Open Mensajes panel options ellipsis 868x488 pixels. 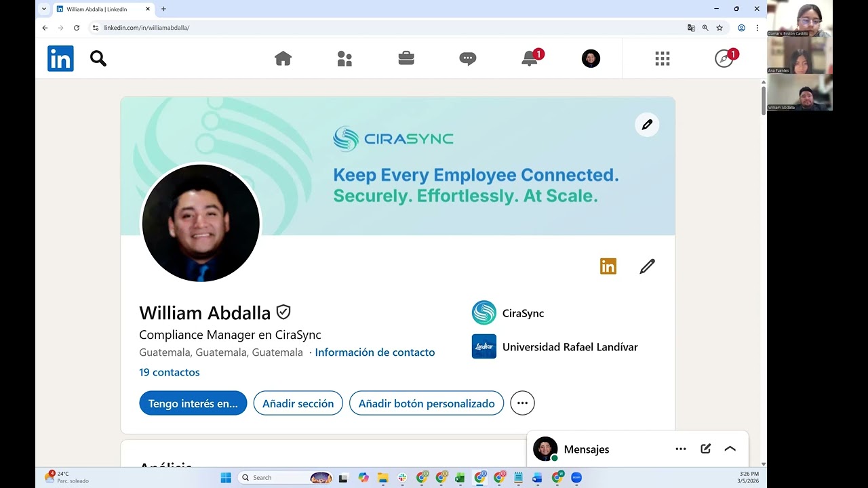coord(681,449)
